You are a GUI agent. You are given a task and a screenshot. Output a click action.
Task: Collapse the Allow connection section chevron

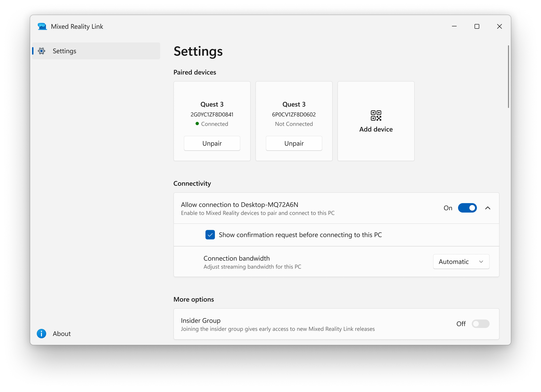pos(488,208)
